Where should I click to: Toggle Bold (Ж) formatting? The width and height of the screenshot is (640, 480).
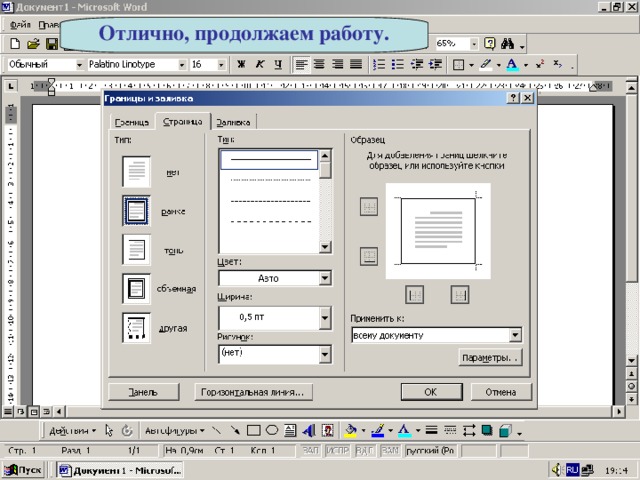click(241, 64)
